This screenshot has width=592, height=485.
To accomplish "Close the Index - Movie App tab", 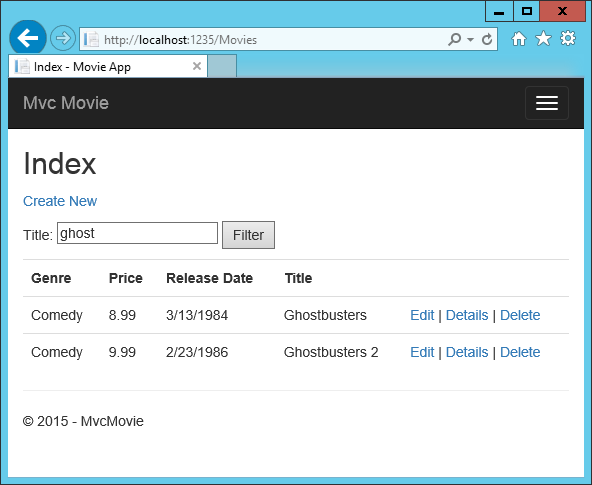I will pyautogui.click(x=197, y=66).
